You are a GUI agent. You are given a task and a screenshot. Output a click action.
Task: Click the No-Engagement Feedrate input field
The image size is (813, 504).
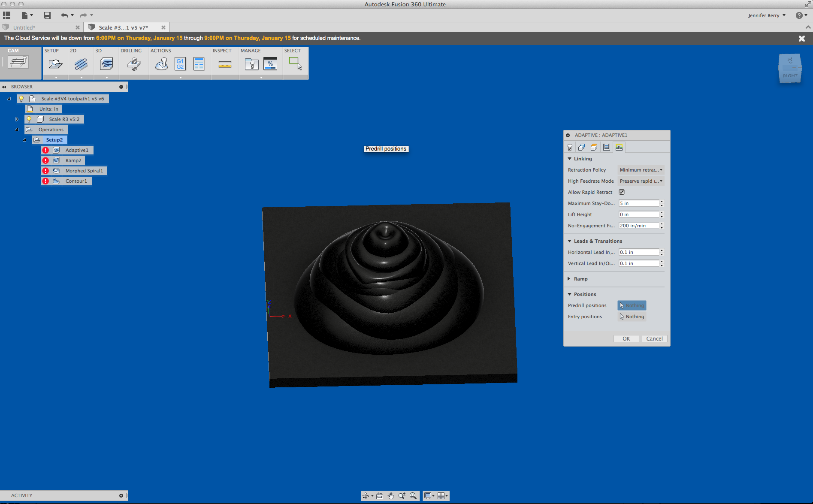(x=638, y=226)
